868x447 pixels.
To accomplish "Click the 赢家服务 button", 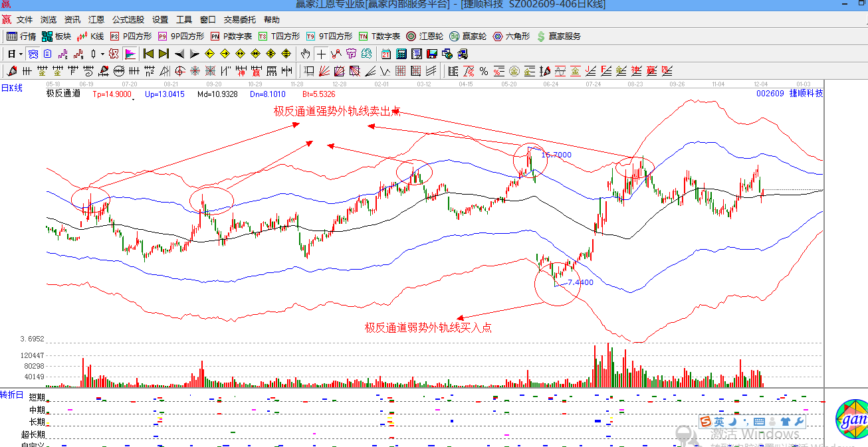I will [558, 37].
